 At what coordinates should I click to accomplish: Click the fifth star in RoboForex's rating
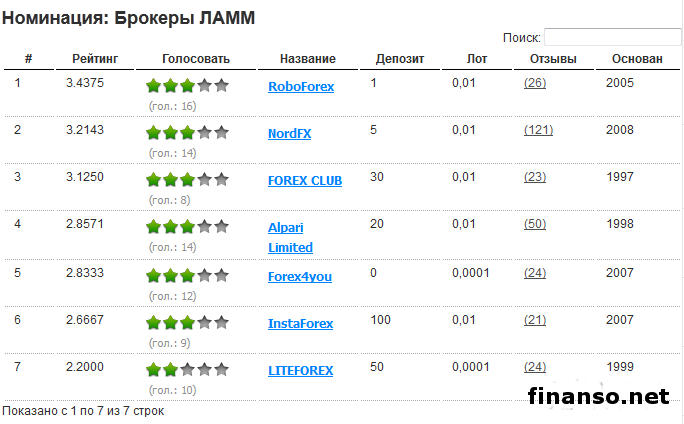222,86
